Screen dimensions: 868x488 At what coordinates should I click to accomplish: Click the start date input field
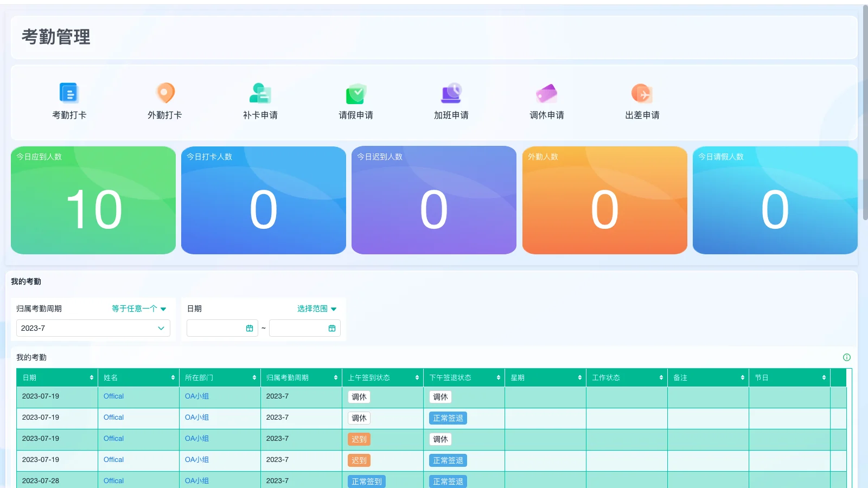point(217,328)
